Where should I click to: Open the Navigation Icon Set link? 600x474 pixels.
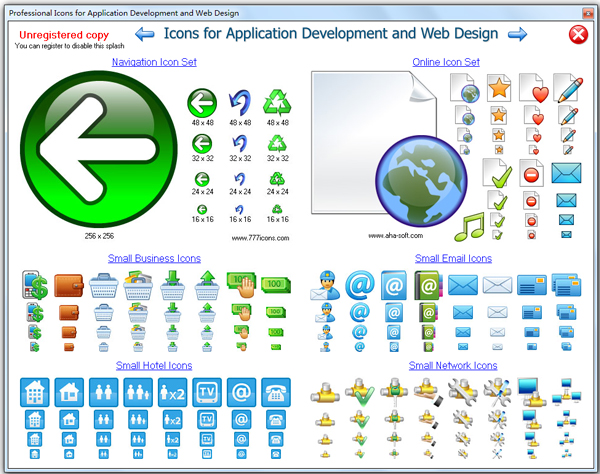[x=154, y=62]
